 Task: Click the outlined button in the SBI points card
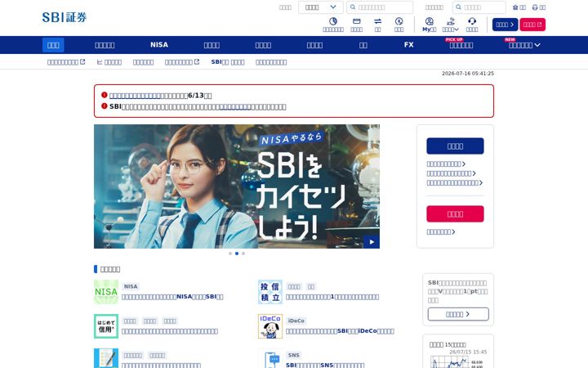[x=458, y=314]
